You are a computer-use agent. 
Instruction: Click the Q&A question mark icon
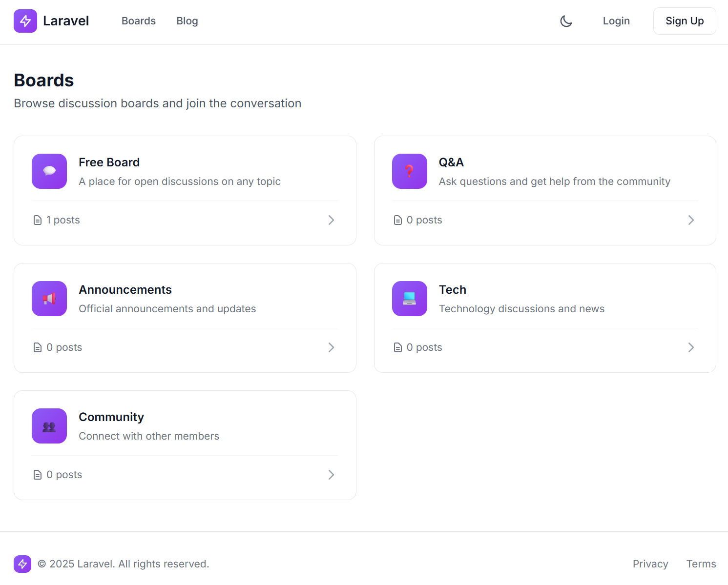click(x=409, y=171)
